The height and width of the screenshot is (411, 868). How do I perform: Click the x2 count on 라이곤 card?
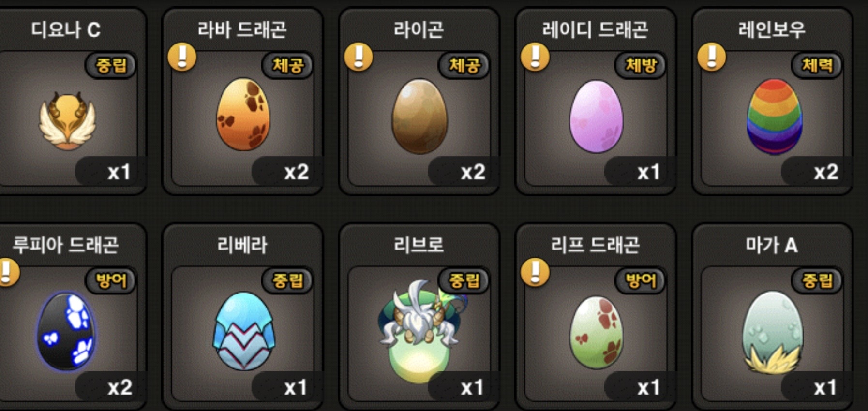[x=472, y=172]
